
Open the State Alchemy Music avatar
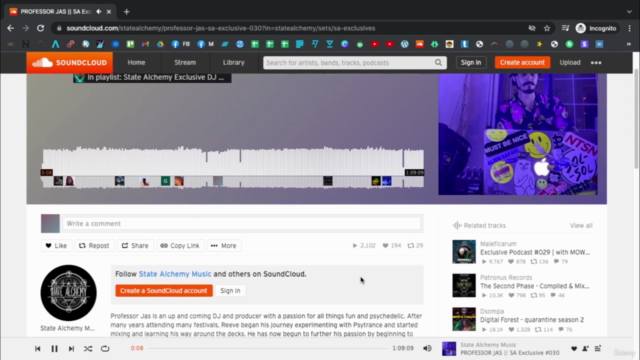click(x=69, y=293)
